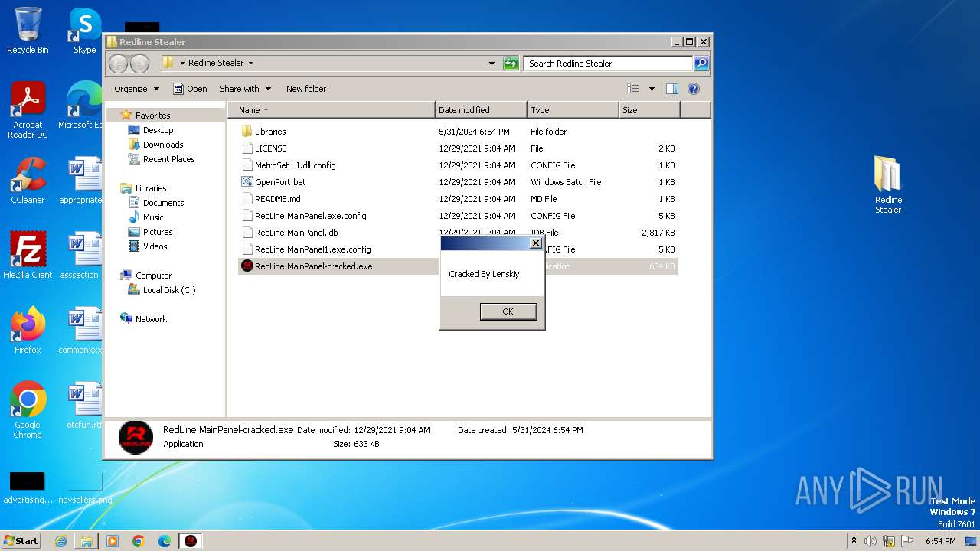The width and height of the screenshot is (980, 551).
Task: Sort by Date modified column
Action: [481, 110]
